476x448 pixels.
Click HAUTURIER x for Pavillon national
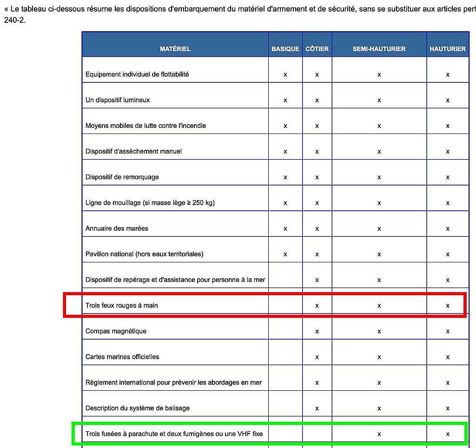448,254
